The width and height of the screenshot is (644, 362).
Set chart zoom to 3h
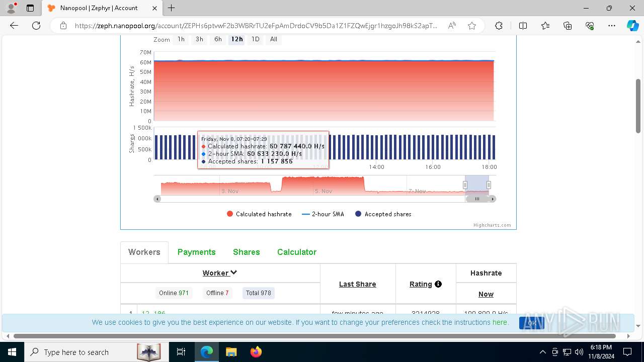(x=200, y=39)
